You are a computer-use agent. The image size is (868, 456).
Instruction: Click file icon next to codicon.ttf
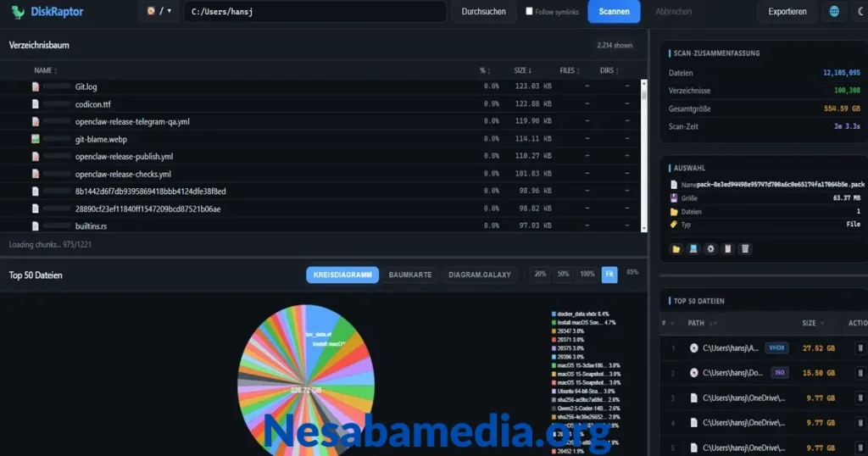(x=36, y=103)
